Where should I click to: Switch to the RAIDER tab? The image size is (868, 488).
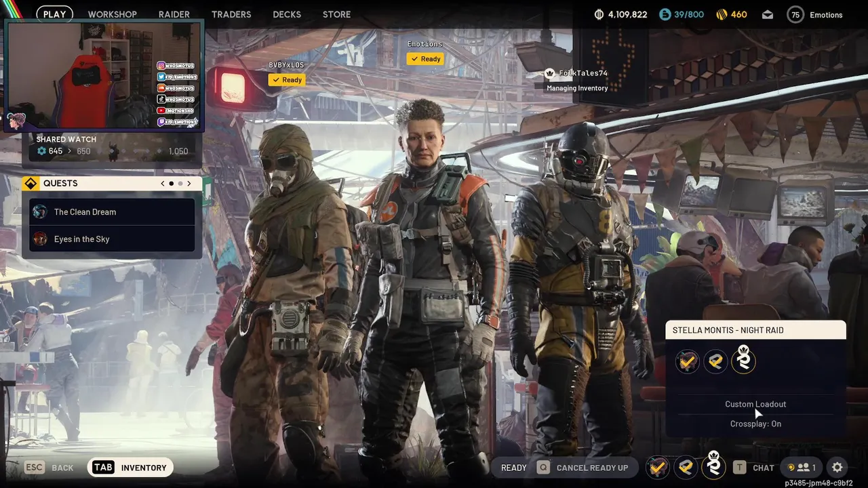(x=174, y=14)
